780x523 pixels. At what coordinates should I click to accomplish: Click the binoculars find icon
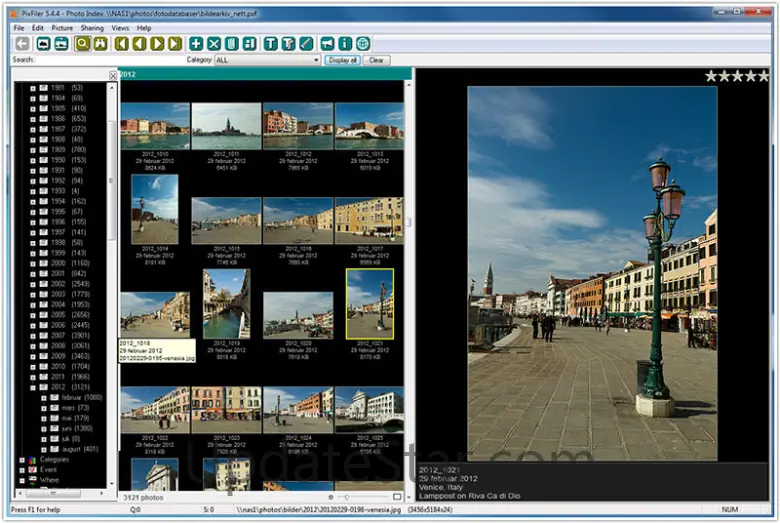(x=100, y=44)
